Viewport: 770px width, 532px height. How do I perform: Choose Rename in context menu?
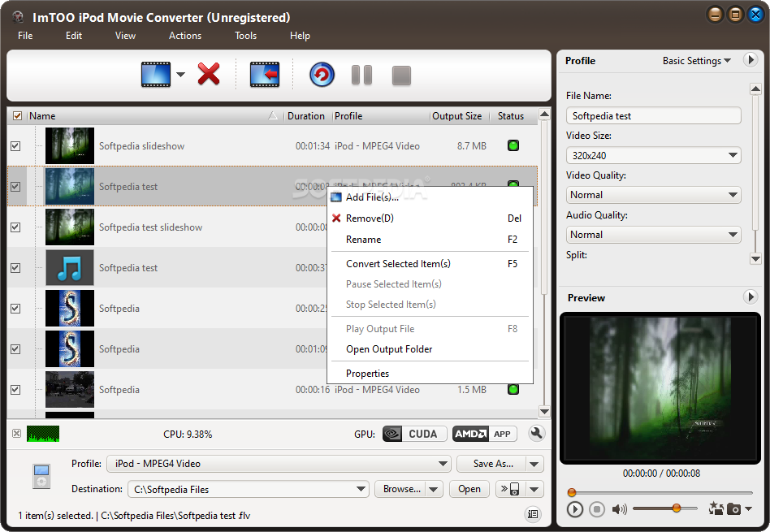coord(430,240)
